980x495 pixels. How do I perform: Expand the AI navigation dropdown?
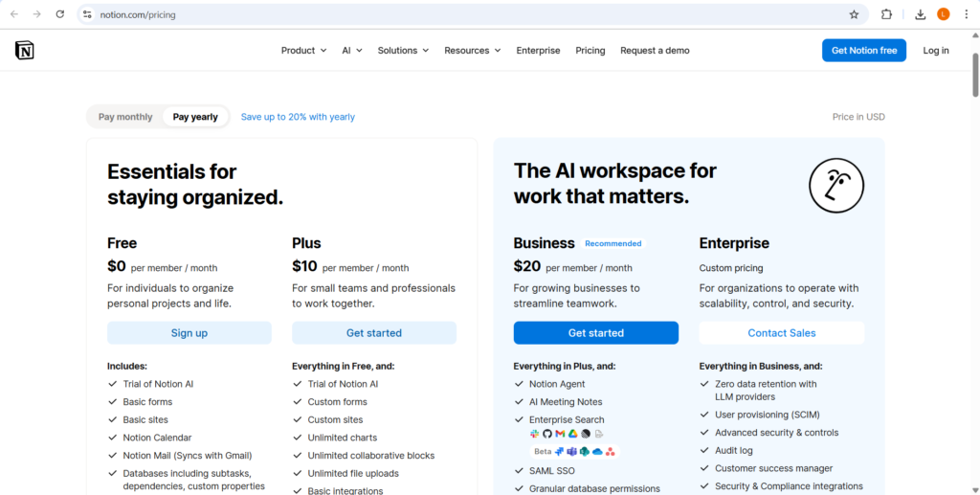(x=352, y=51)
